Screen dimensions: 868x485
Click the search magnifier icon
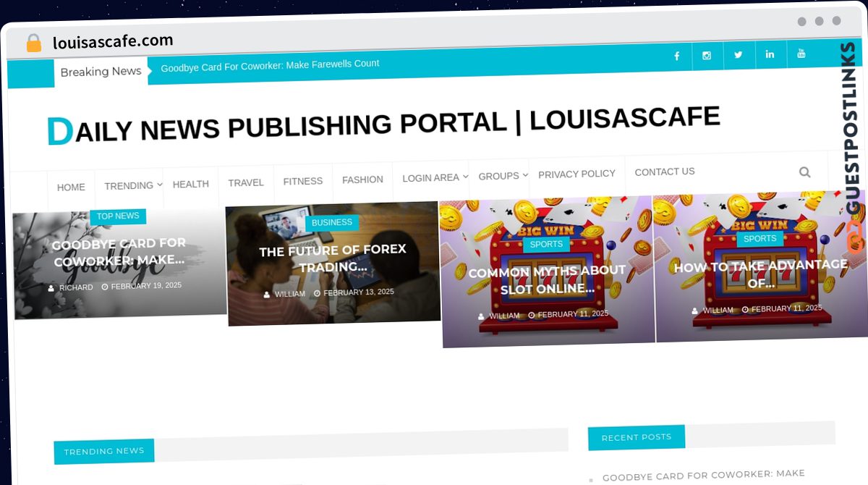[805, 172]
